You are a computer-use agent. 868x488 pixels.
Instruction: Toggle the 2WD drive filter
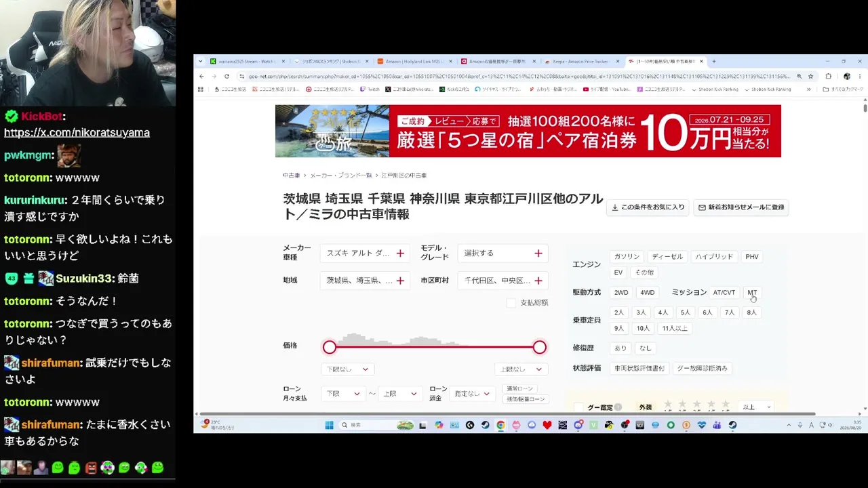click(x=621, y=293)
